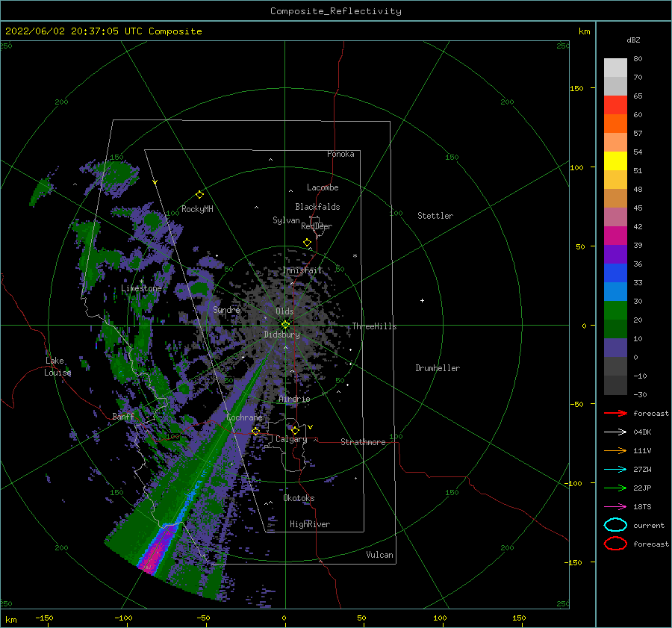672x628 pixels.
Task: Click the magenta 18TS arrow legend icon
Action: pyautogui.click(x=615, y=507)
